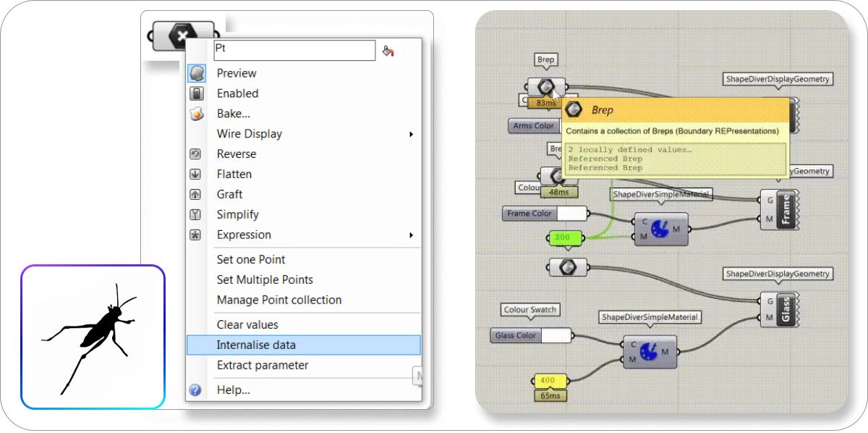Click the Frame ShapeDiverSimpleMaterial component icon
This screenshot has height=433, width=868.
[x=660, y=229]
